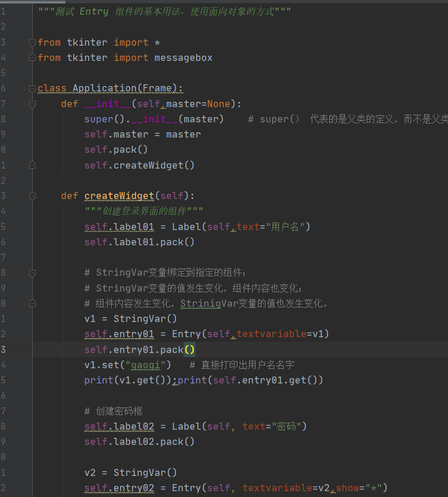This screenshot has height=497, width=448.
Task: Click 'v2 = StringVar()' line
Action: point(130,473)
